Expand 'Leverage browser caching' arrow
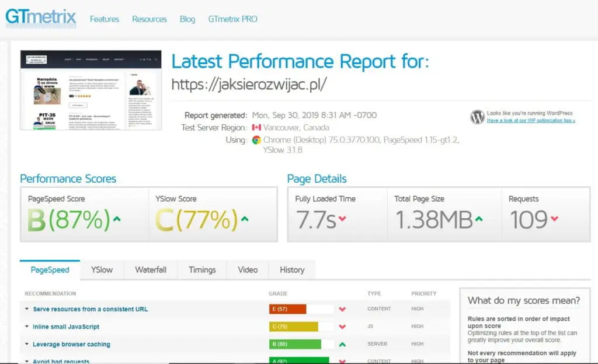This screenshot has height=364, width=598. click(x=27, y=344)
